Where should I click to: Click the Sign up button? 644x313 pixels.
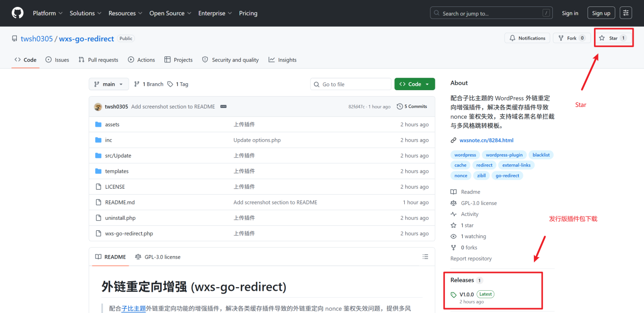(x=601, y=13)
